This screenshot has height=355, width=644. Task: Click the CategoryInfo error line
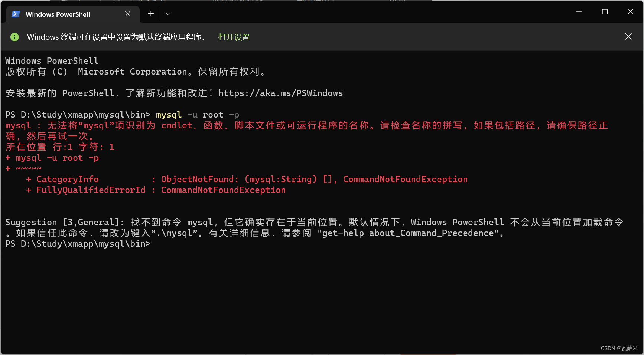pyautogui.click(x=68, y=179)
